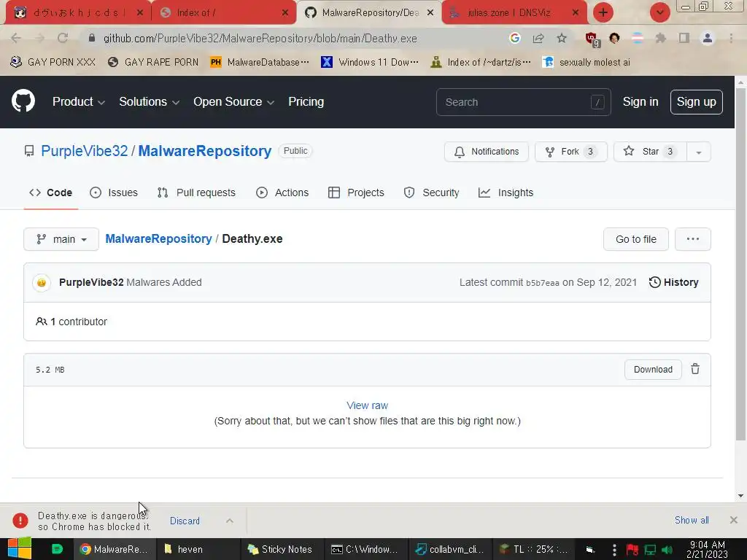Open the GitHub home logo

pyautogui.click(x=23, y=101)
